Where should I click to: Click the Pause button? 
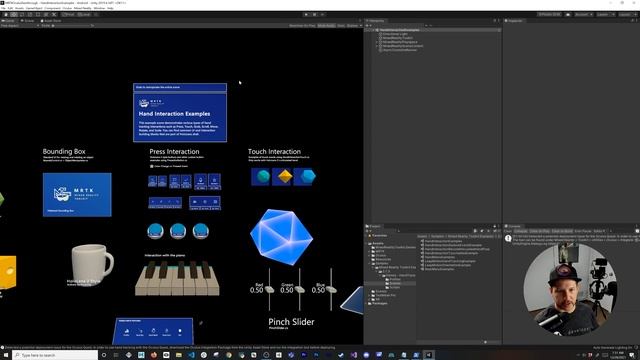coord(314,15)
